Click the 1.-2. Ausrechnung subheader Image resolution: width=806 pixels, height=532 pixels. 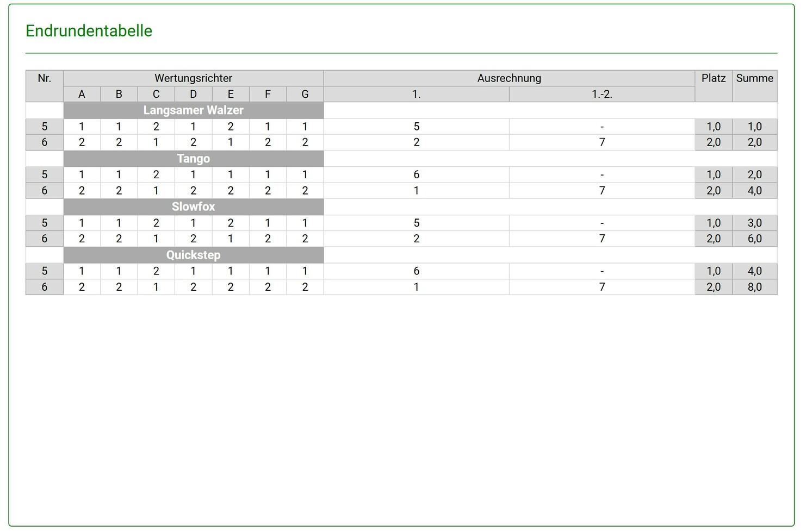[x=602, y=95]
